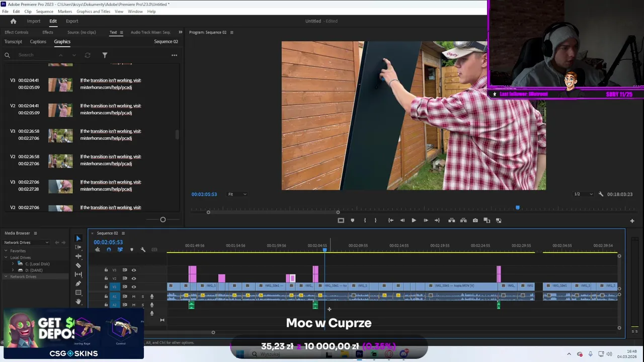Click the safe margins icon in transport bar
The image size is (644, 362).
tap(341, 220)
